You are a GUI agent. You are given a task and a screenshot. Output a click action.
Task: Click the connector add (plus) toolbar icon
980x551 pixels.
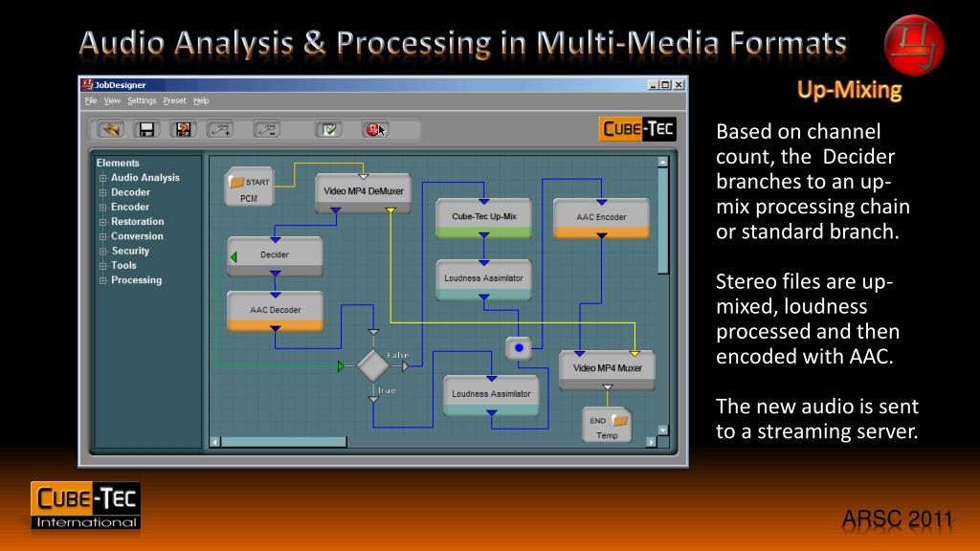[220, 129]
